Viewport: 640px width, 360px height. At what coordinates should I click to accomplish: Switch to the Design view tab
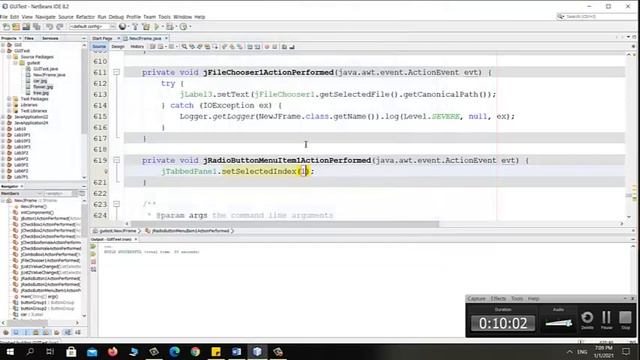pyautogui.click(x=118, y=47)
